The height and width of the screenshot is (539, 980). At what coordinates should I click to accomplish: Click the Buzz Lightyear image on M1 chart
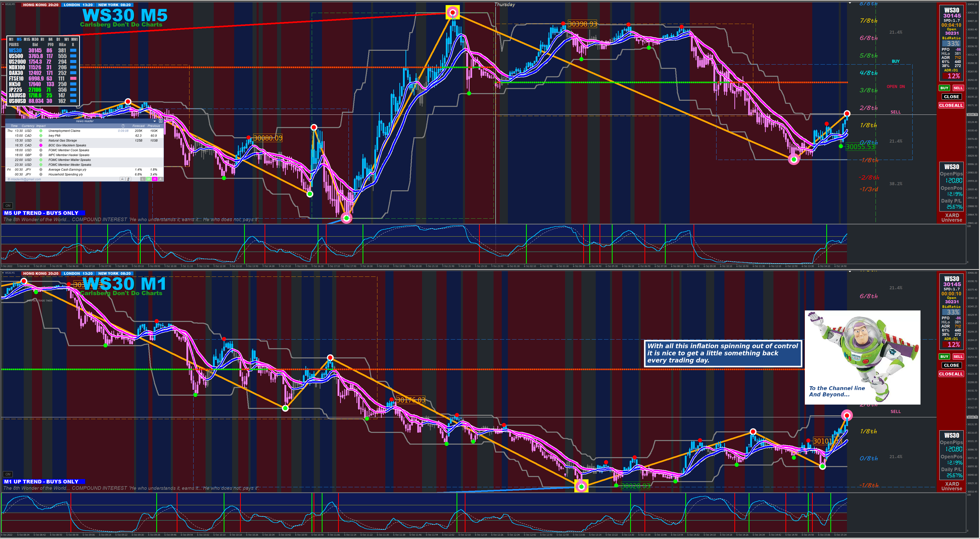tap(863, 357)
